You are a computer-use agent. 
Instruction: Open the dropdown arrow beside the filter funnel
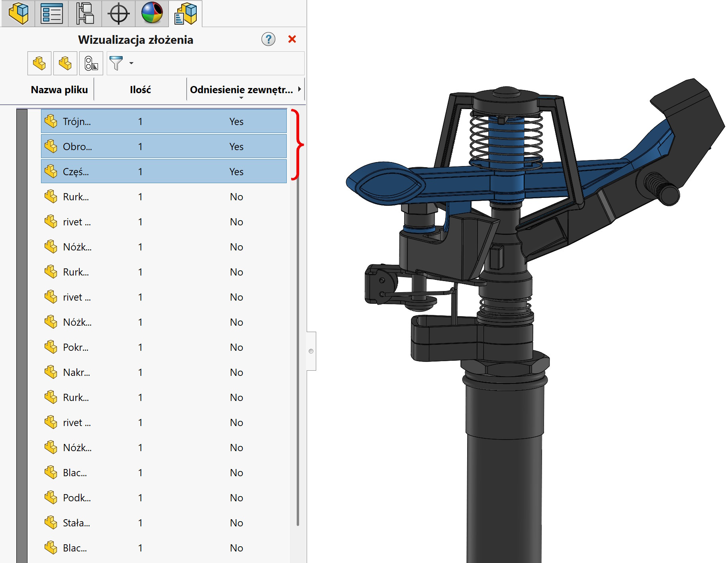[131, 63]
